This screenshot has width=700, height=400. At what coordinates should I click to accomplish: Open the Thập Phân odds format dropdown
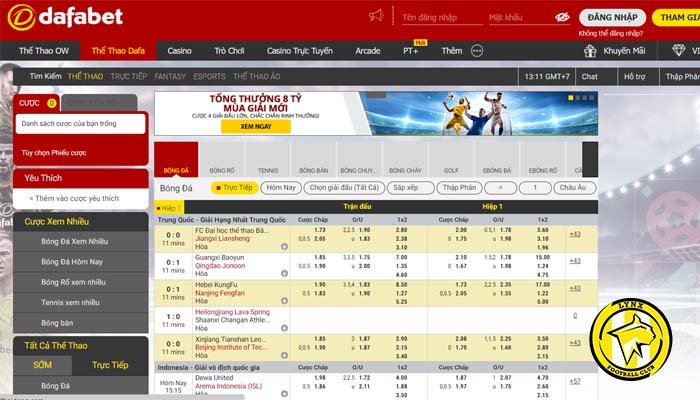[459, 188]
